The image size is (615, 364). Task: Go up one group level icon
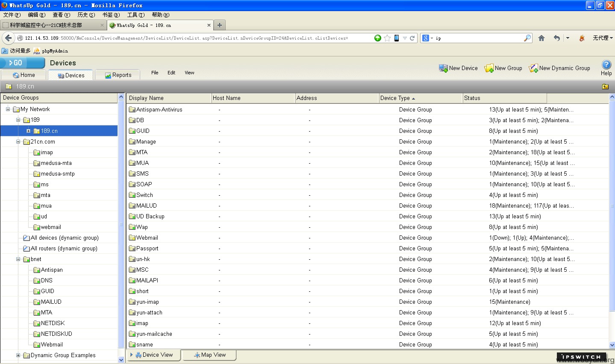point(606,86)
